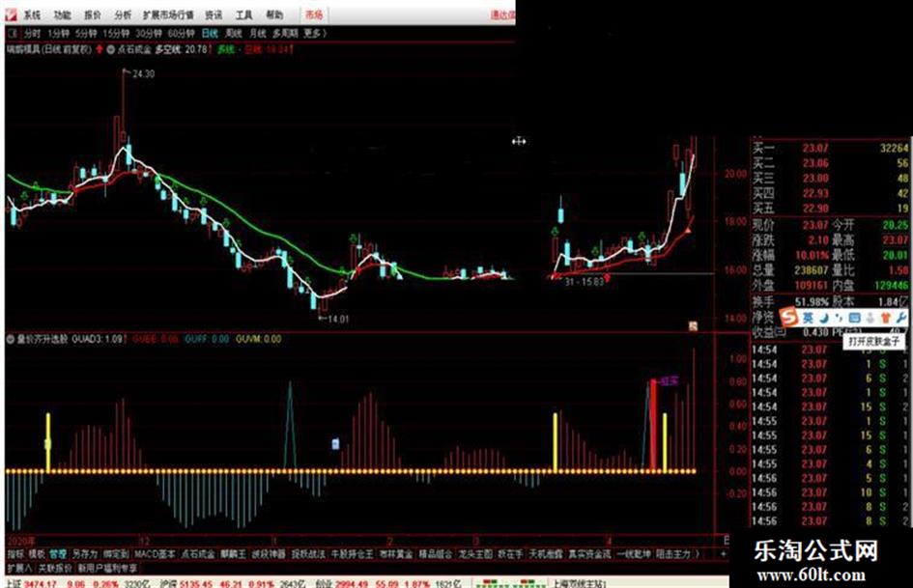The width and height of the screenshot is (913, 588).
Task: Open the 扩展市场行情 menu
Action: 168,15
